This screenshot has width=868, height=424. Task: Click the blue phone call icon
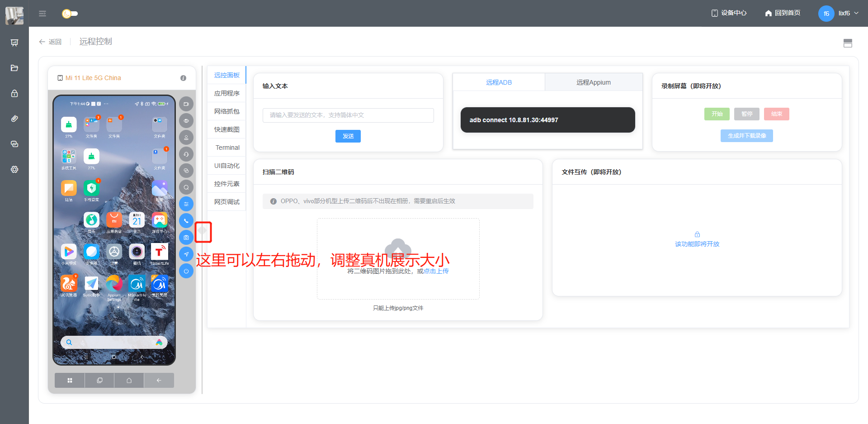186,221
